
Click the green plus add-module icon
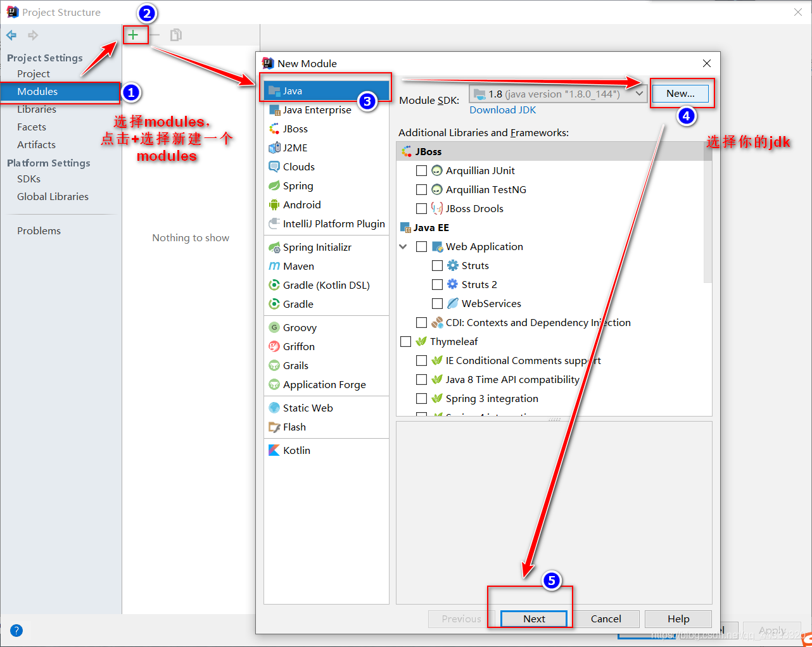pyautogui.click(x=133, y=35)
